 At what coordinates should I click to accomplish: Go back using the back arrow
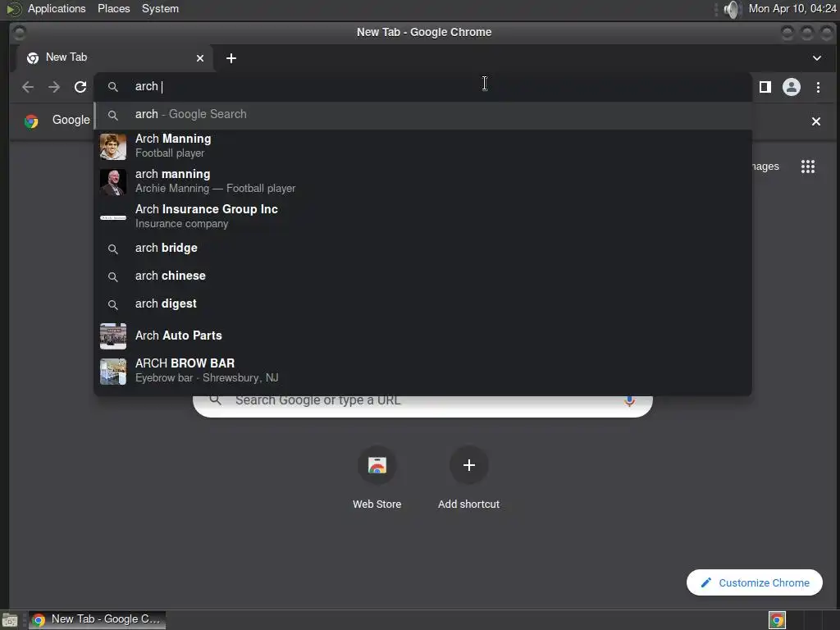(28, 87)
